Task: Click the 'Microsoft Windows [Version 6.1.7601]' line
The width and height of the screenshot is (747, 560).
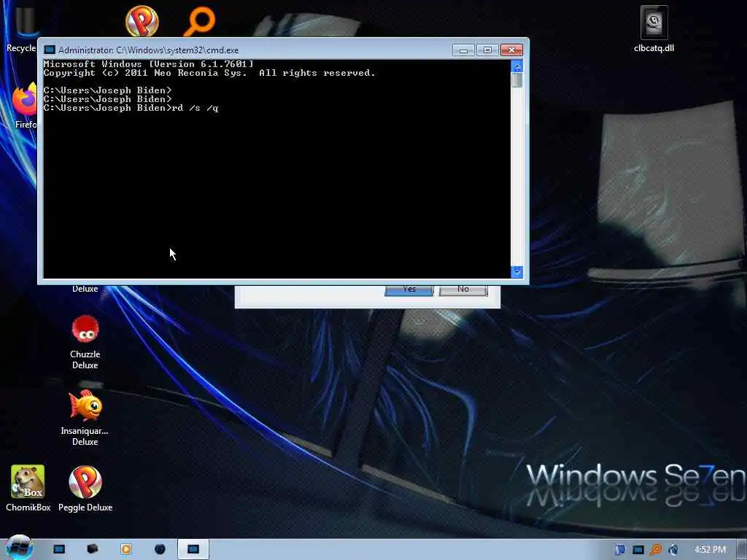Action: pos(148,64)
